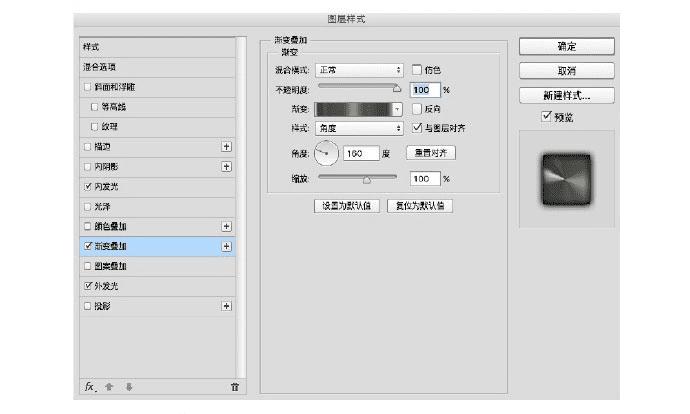The height and width of the screenshot is (414, 690).
Task: Click the scale percentage input field
Action: tap(425, 179)
